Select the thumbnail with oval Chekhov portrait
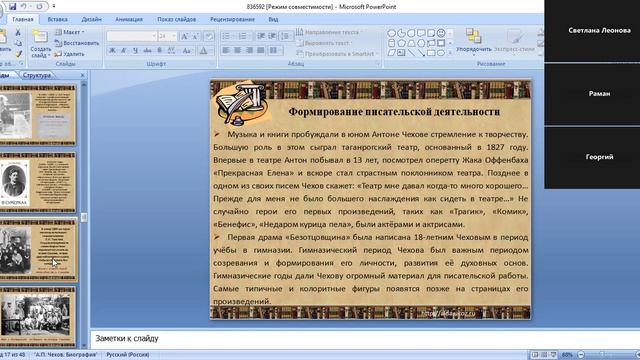The image size is (640, 360). tap(38, 182)
